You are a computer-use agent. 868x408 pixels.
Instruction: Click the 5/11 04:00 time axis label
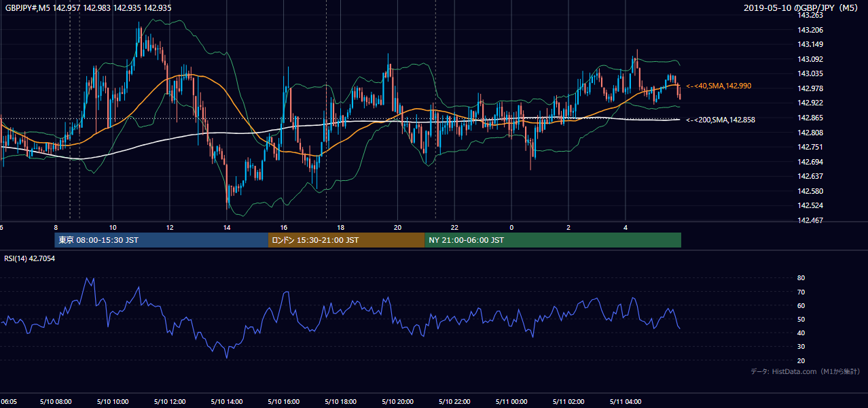[x=626, y=402]
